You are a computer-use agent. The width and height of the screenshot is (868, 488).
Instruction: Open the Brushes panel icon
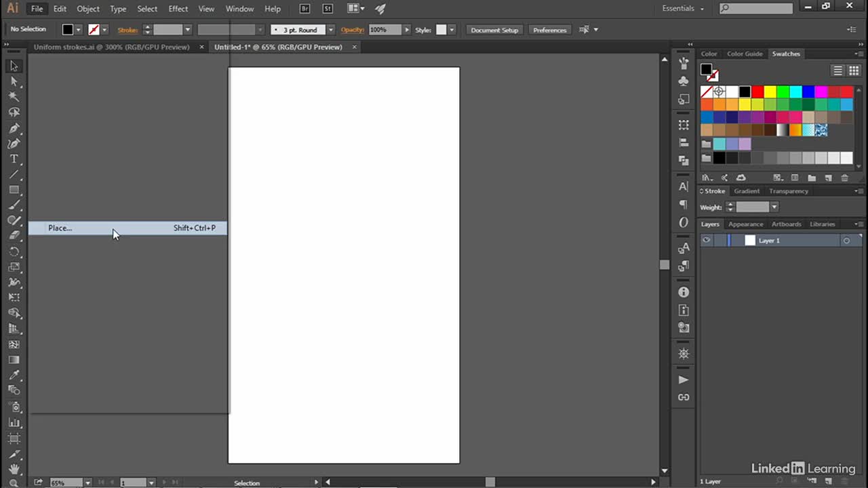coord(684,62)
